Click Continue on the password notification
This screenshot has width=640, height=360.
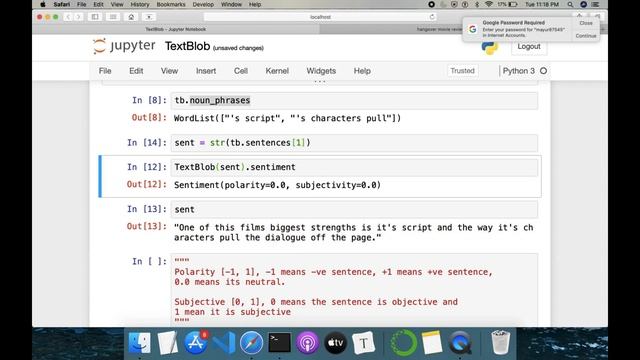pyautogui.click(x=586, y=36)
